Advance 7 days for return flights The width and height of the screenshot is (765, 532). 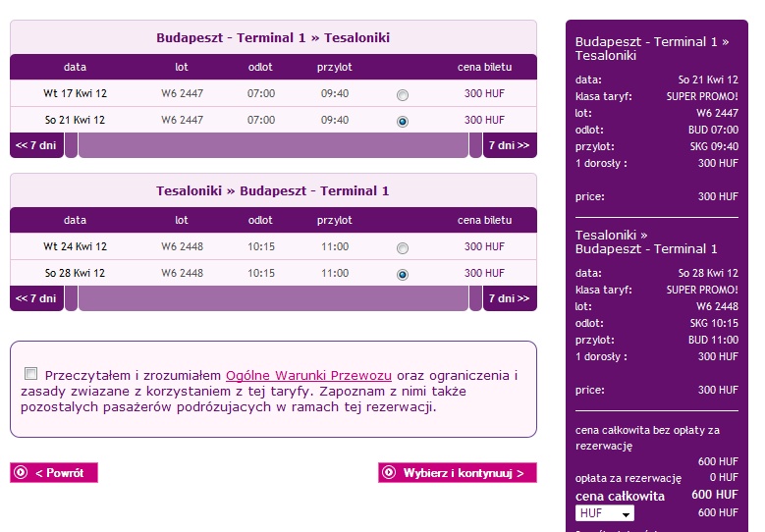(x=510, y=298)
